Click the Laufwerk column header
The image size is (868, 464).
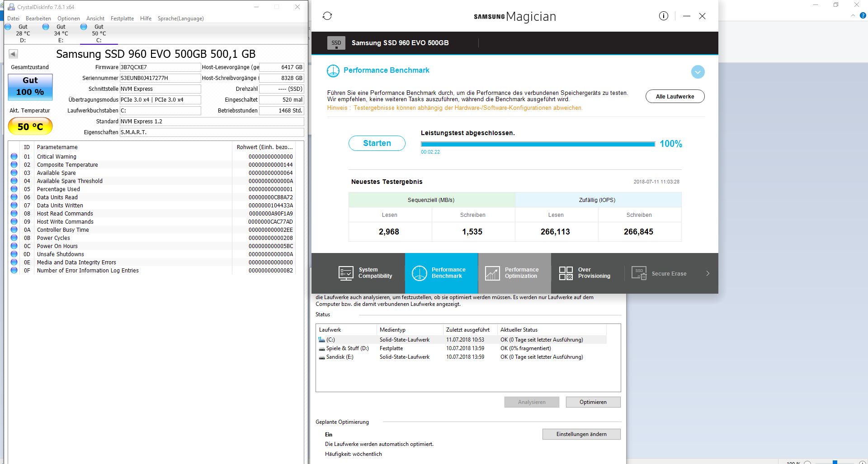(x=346, y=330)
